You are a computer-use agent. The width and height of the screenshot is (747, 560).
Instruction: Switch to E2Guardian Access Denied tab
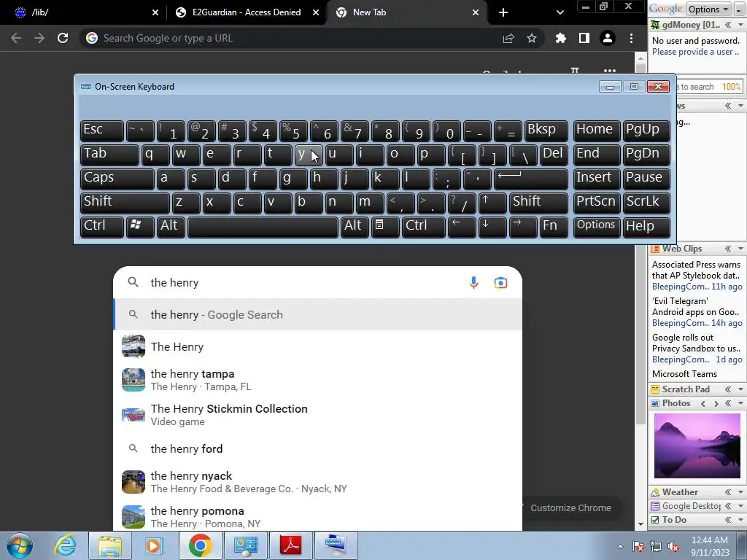[x=247, y=12]
